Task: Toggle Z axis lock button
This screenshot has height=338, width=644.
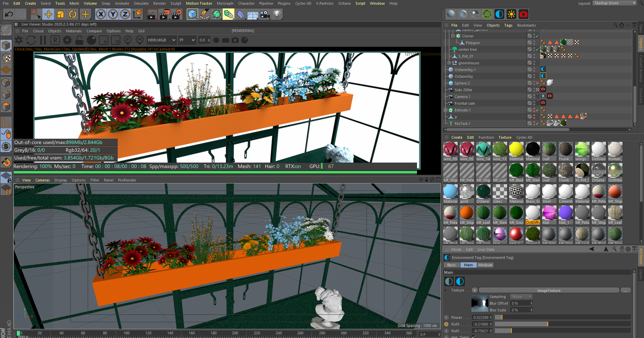Action: pos(125,14)
